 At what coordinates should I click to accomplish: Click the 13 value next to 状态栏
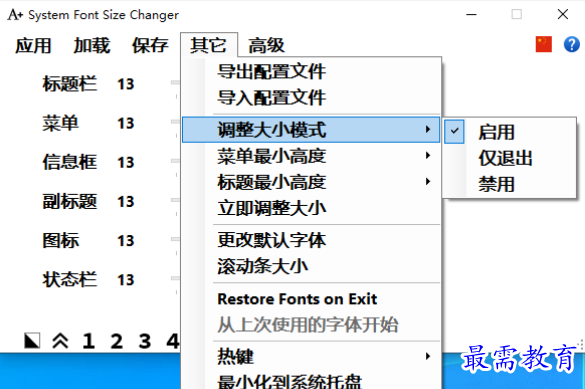[x=126, y=280]
